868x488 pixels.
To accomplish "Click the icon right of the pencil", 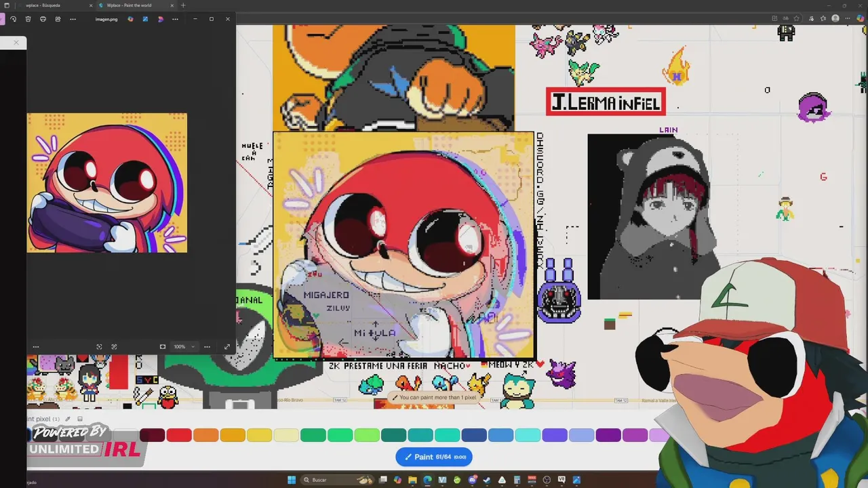I will (x=79, y=419).
